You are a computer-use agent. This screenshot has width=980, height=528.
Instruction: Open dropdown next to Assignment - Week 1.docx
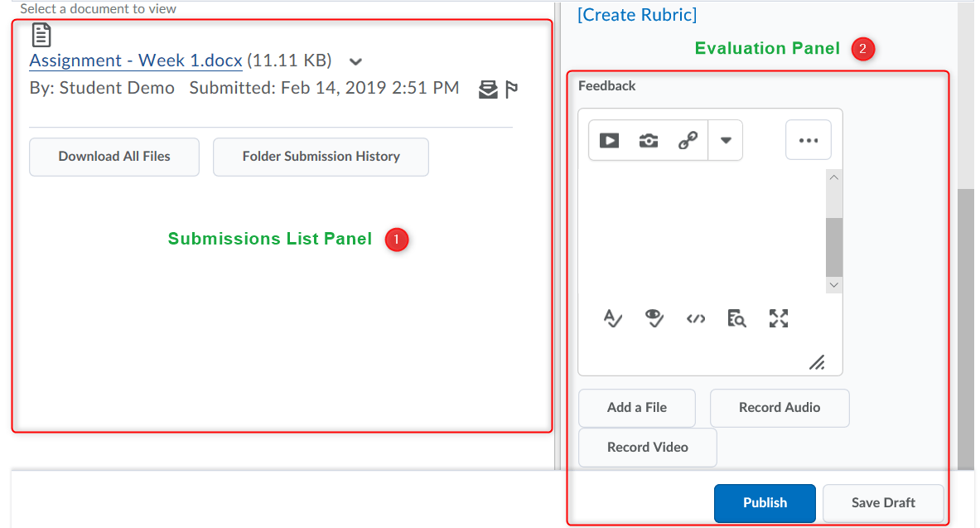pyautogui.click(x=355, y=61)
